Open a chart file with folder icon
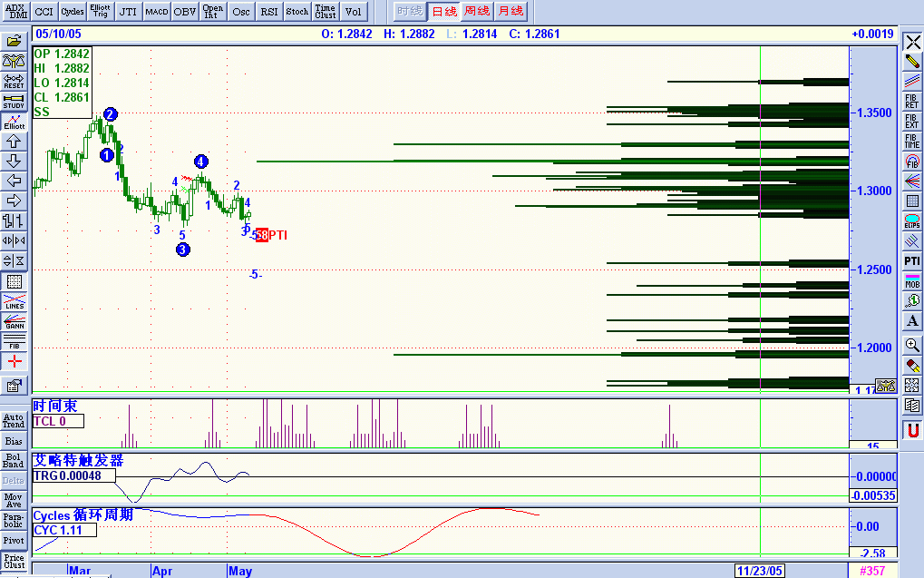This screenshot has height=578, width=924. click(x=15, y=41)
